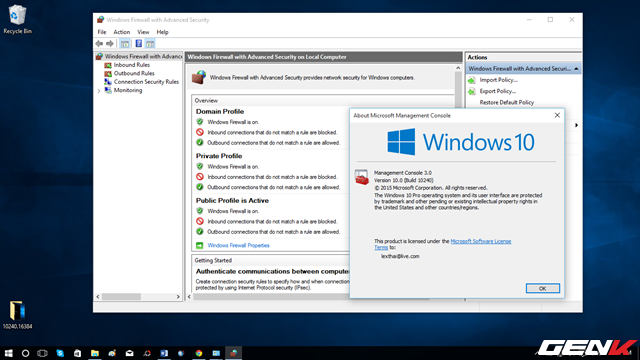Click Export Policy action
The image size is (640, 360).
coord(498,91)
